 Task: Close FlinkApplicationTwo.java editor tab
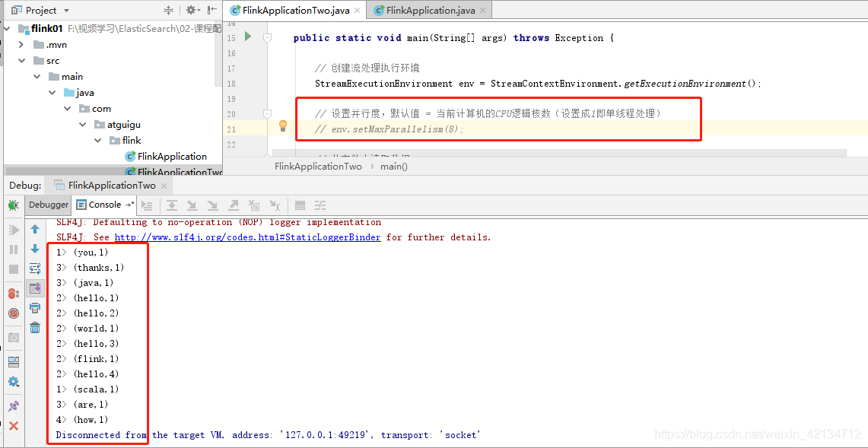click(357, 11)
